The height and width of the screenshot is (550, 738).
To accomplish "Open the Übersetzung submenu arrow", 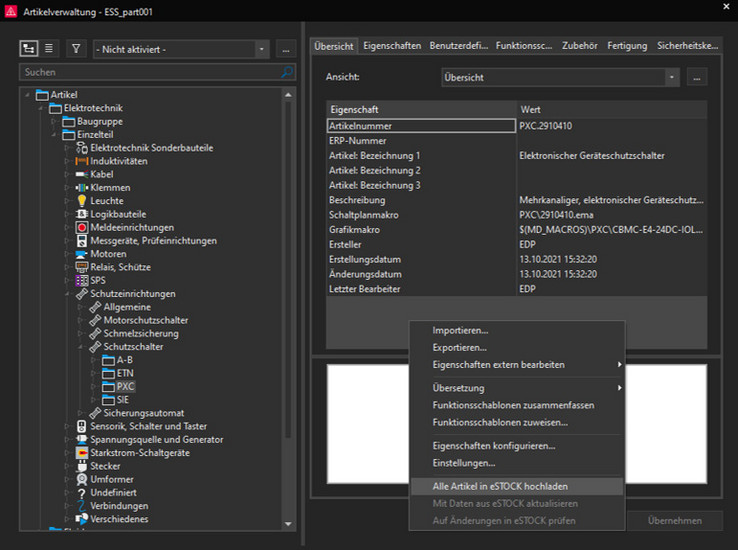I will tap(619, 388).
